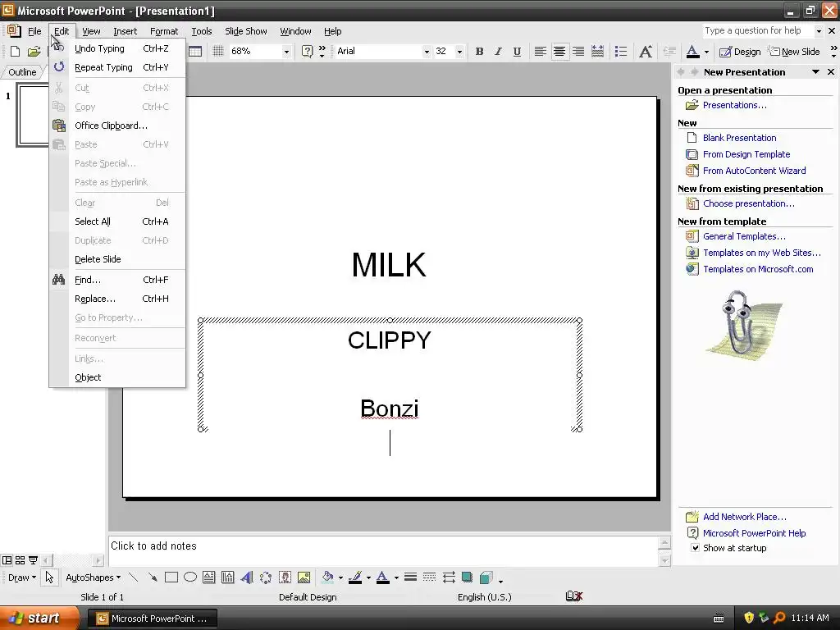Insert WordArt from the drawing toolbar

tap(246, 577)
